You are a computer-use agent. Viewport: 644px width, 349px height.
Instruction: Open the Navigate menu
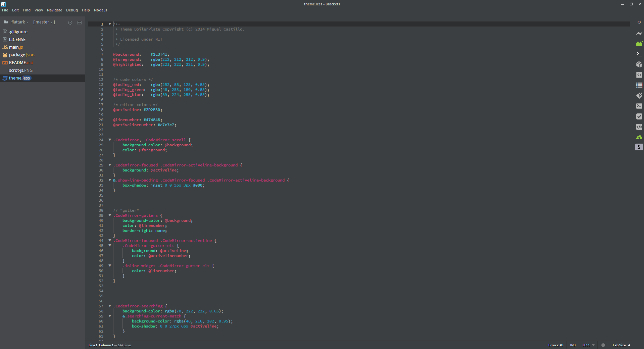tap(54, 10)
